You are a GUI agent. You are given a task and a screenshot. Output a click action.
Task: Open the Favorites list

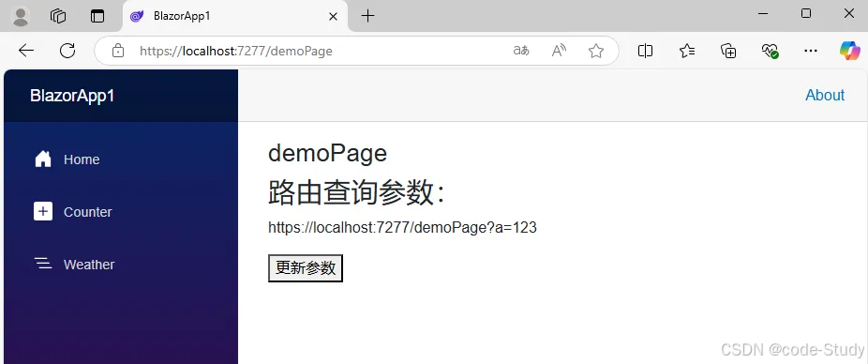click(x=687, y=51)
